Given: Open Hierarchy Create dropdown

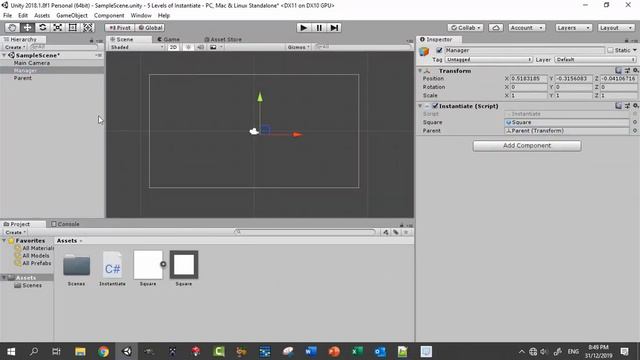Looking at the screenshot, I should pos(15,47).
